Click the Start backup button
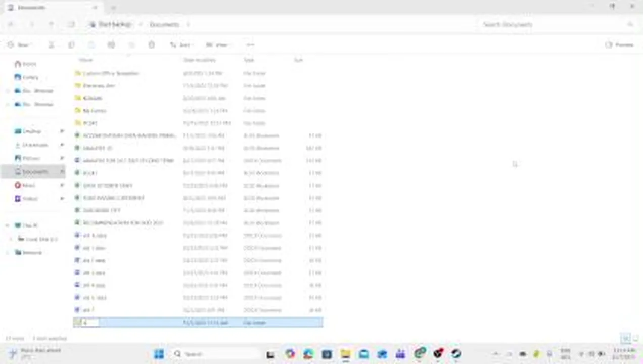 [x=111, y=24]
